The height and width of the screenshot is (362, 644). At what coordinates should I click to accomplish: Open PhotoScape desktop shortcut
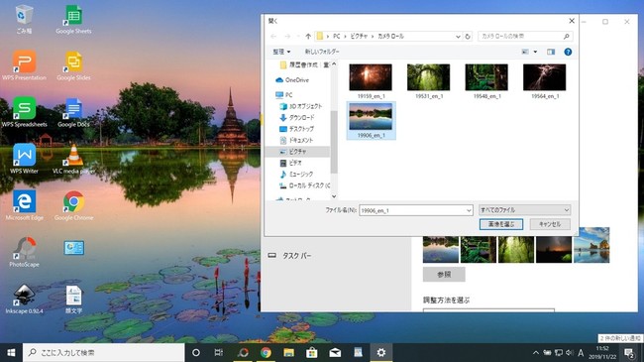(x=24, y=252)
